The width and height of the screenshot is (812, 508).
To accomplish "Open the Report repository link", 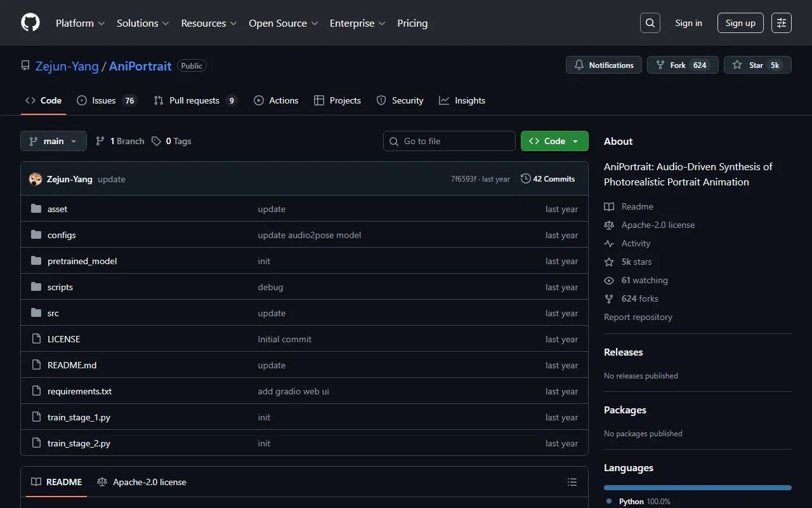I will (638, 317).
